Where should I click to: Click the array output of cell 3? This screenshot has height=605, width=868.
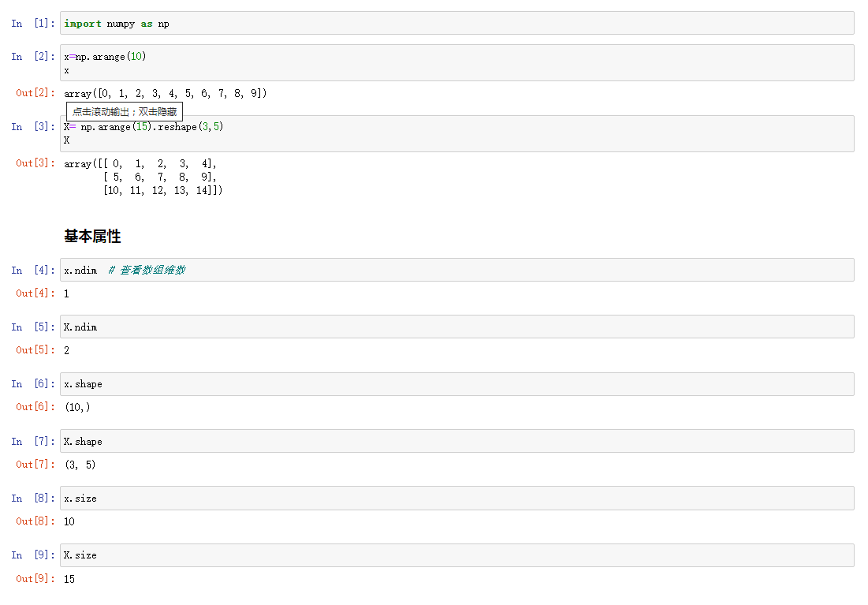[x=143, y=177]
